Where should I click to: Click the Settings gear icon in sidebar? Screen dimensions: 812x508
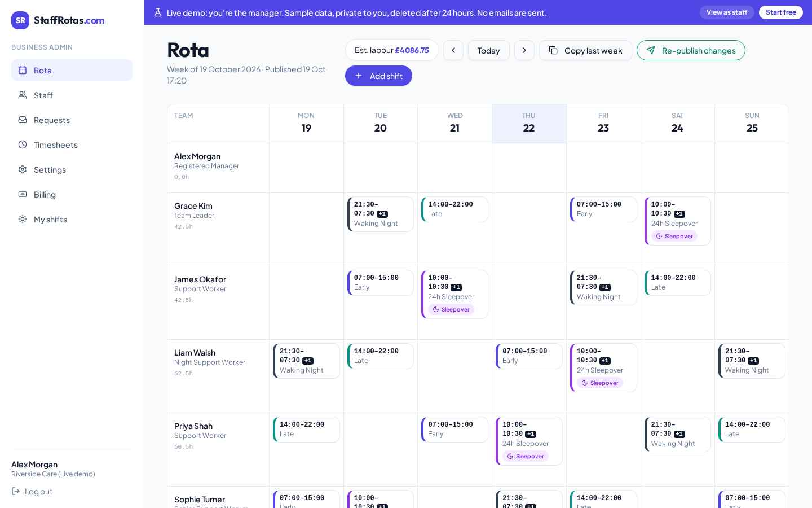point(23,169)
